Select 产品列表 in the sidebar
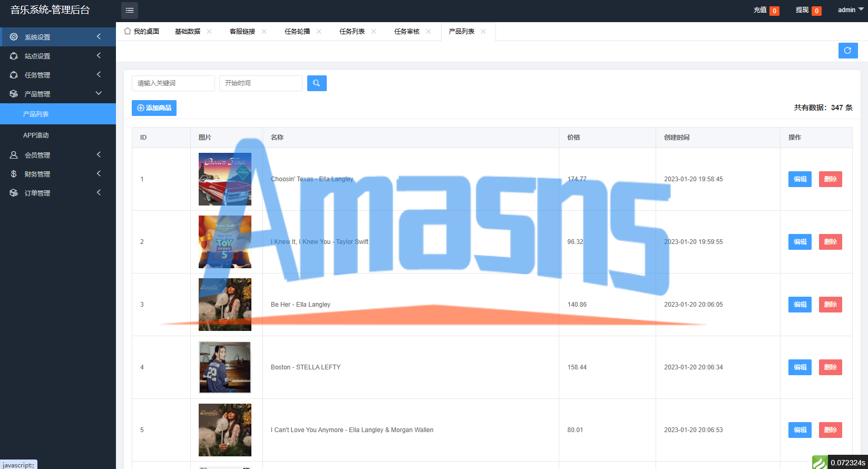 (x=58, y=114)
